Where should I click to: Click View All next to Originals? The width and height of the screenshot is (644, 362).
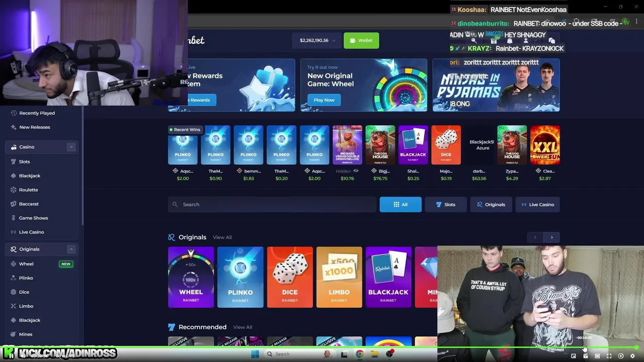click(222, 237)
